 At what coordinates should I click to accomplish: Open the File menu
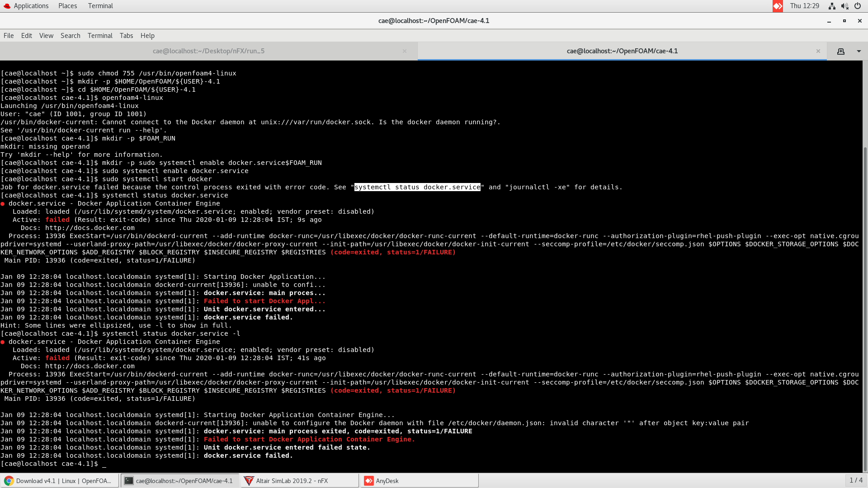click(x=9, y=36)
